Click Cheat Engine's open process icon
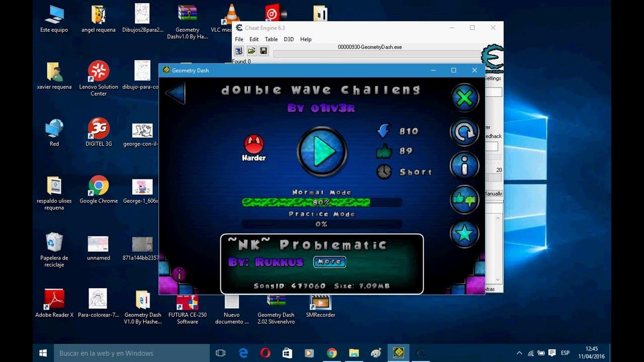This screenshot has width=644, height=362. (x=238, y=51)
